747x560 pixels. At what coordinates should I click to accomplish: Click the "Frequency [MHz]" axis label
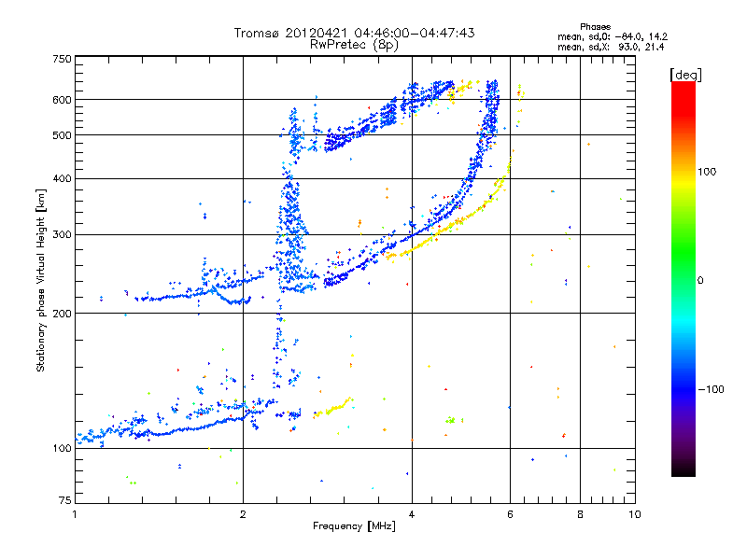pyautogui.click(x=354, y=526)
